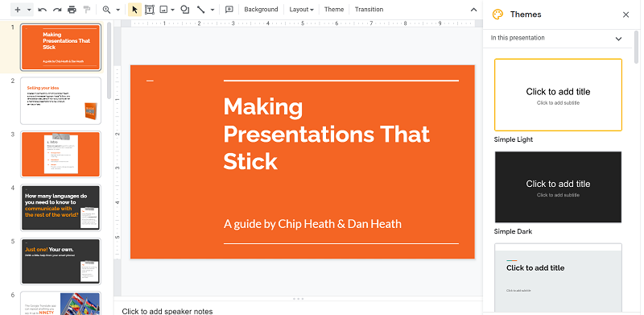Apply the Simple Dark theme
The width and height of the screenshot is (644, 315).
pyautogui.click(x=558, y=187)
